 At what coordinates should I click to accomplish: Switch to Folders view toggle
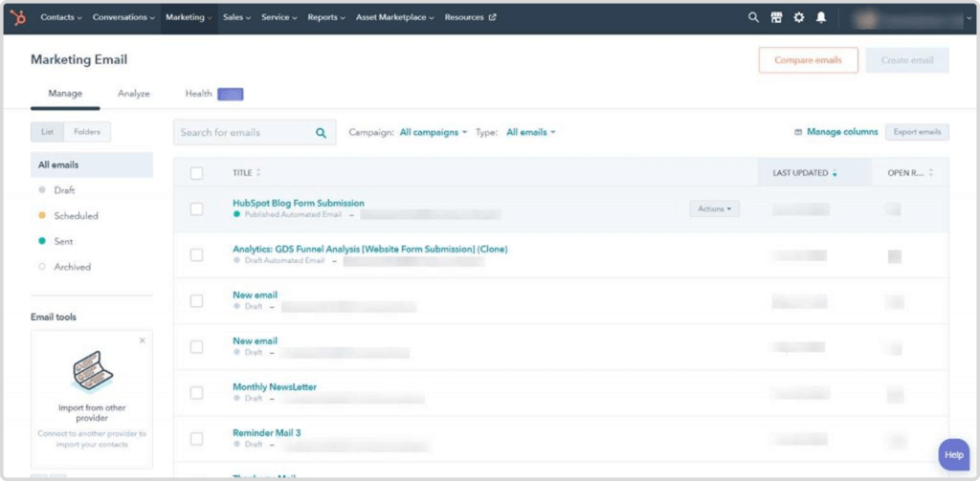87,132
